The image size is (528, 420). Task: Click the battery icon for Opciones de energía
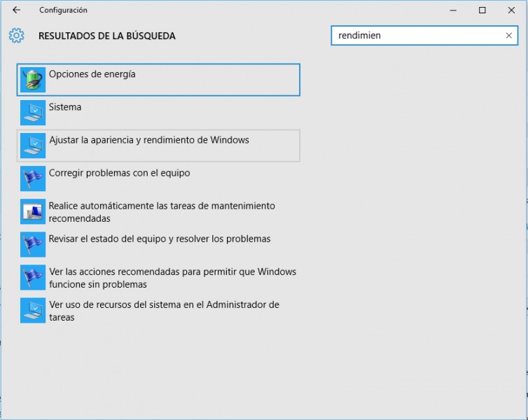tap(33, 80)
